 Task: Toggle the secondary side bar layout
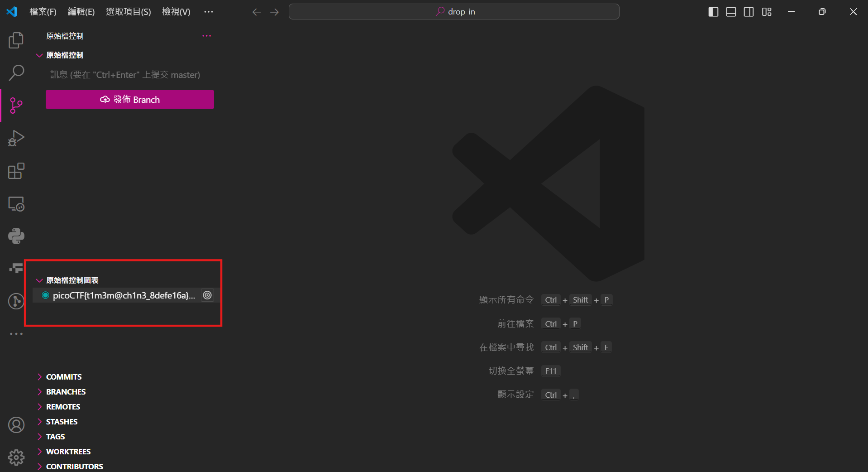(x=749, y=12)
